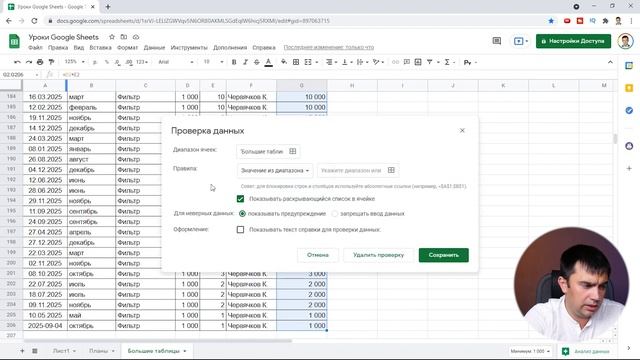The width and height of the screenshot is (640, 360).
Task: Open Tasks in the side panel
Action: click(x=629, y=110)
